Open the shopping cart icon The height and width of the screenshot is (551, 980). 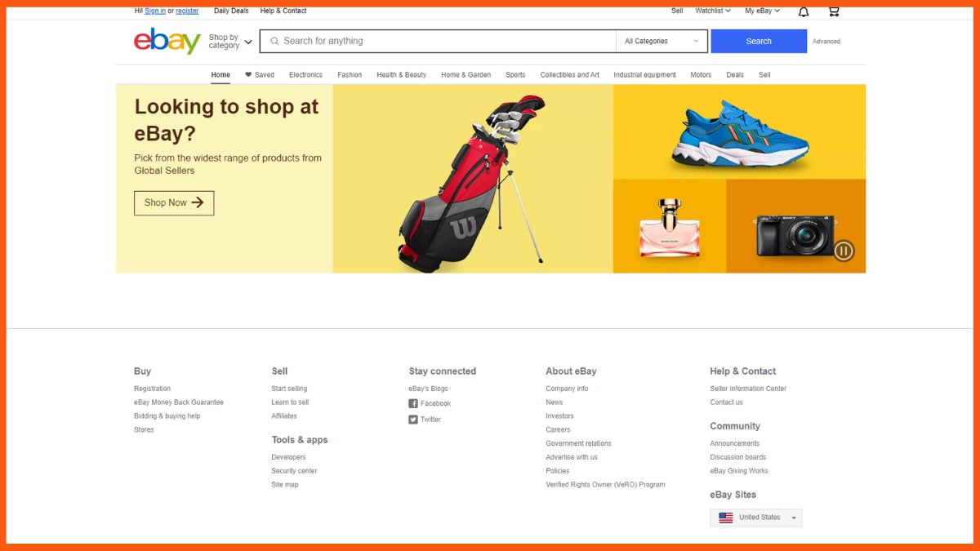[x=833, y=11]
